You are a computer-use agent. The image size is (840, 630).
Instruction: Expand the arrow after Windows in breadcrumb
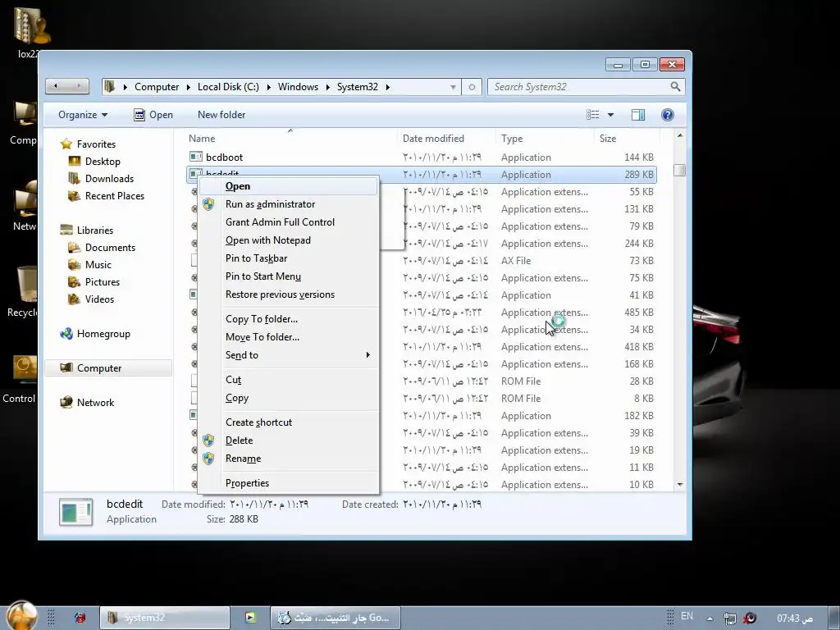coord(327,87)
